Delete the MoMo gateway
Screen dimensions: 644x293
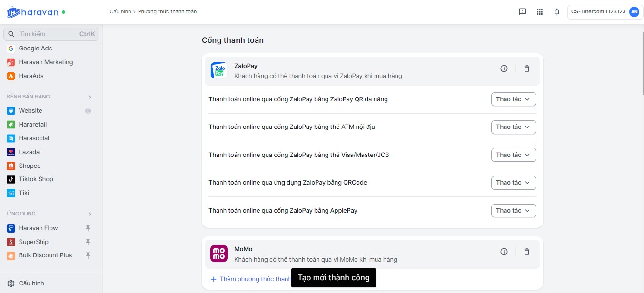(527, 252)
